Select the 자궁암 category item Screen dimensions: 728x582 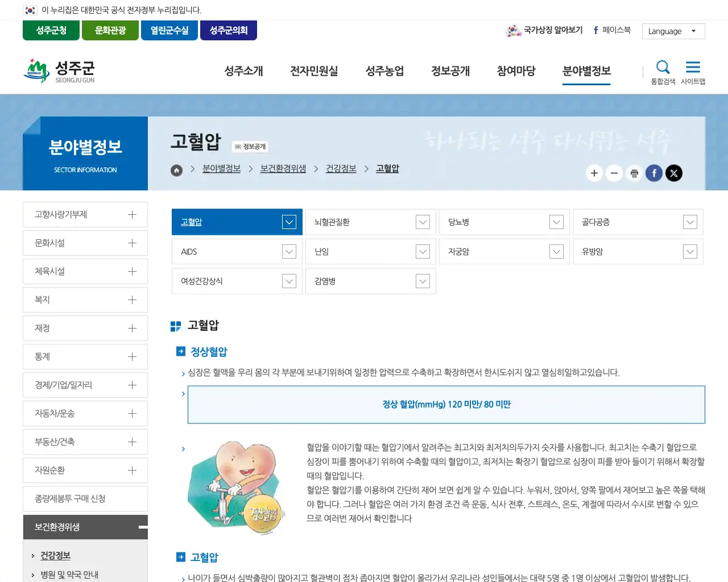point(504,252)
